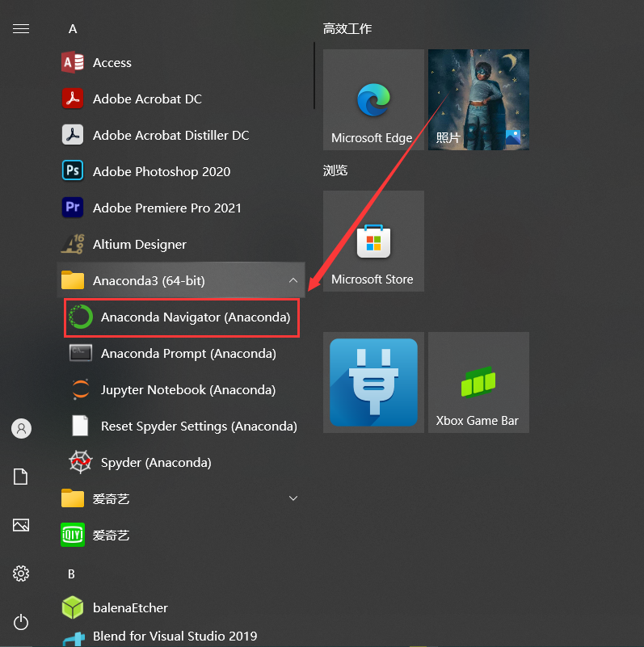Launch Blend for Visual Studio 2019 text
Viewport: 644px width, 647px height.
pyautogui.click(x=175, y=636)
